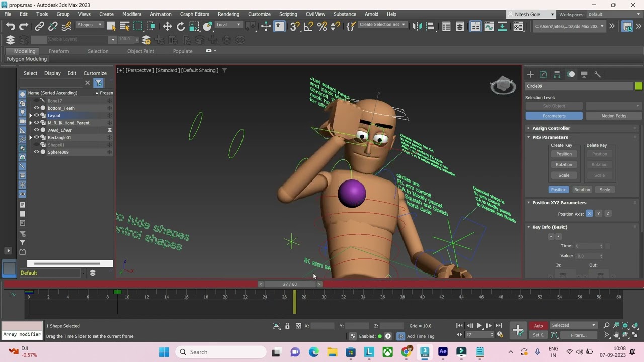Select the Pan View hand tool
The image size is (644, 362).
[x=616, y=335]
